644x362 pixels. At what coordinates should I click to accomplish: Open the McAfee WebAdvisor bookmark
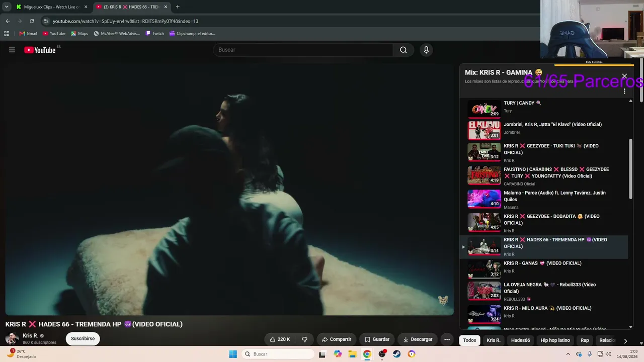click(116, 34)
